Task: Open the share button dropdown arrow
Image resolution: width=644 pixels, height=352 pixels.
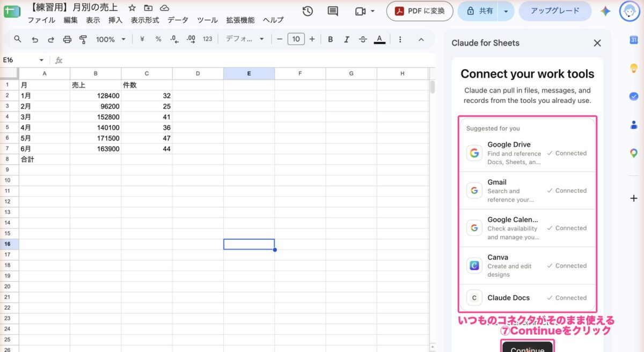Action: (x=505, y=11)
